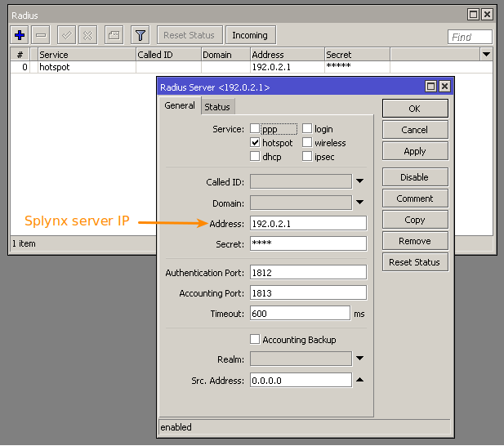
Task: Switch to the Status tab
Action: [x=217, y=107]
